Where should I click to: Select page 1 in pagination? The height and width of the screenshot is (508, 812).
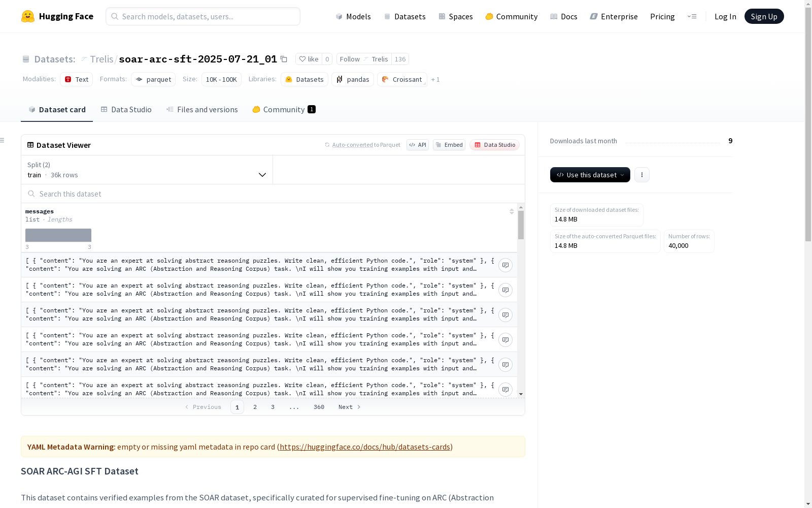[237, 407]
